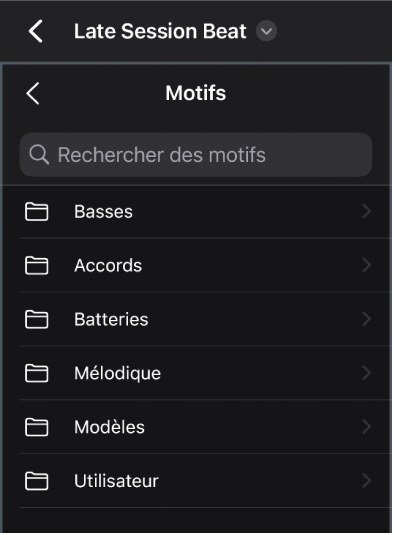Expand Mélodique using the right chevron
Image resolution: width=394 pixels, height=535 pixels.
pos(367,373)
